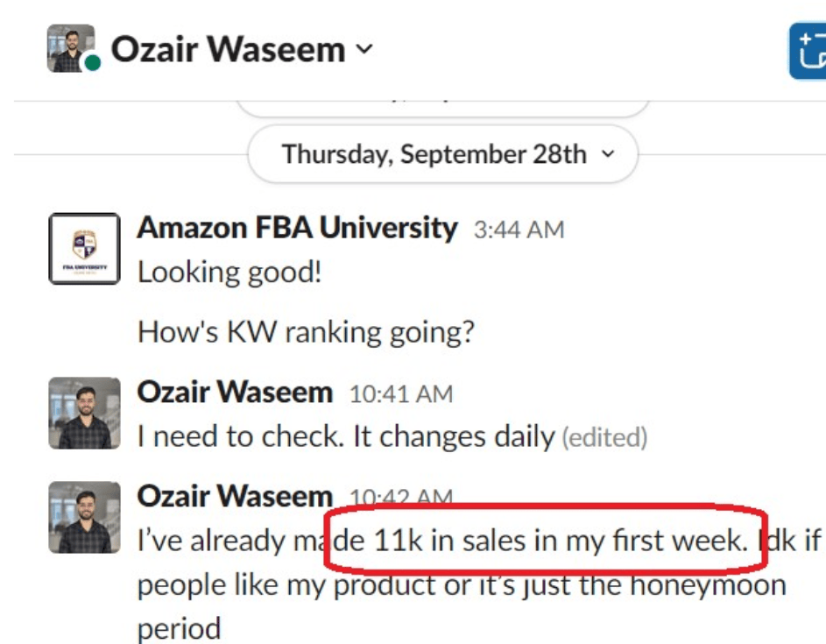Click the "(edited)" label on the message
Screen dimensions: 826x644
pyautogui.click(x=604, y=436)
